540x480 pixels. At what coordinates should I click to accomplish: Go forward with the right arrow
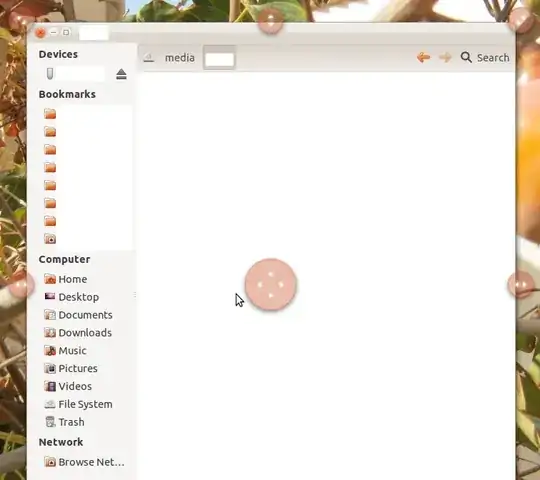coord(445,57)
